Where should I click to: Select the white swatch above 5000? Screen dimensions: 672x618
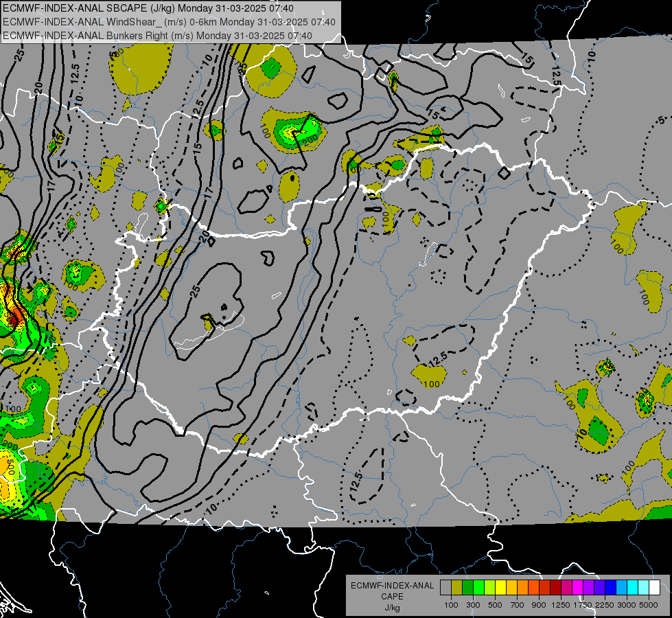tap(654, 588)
